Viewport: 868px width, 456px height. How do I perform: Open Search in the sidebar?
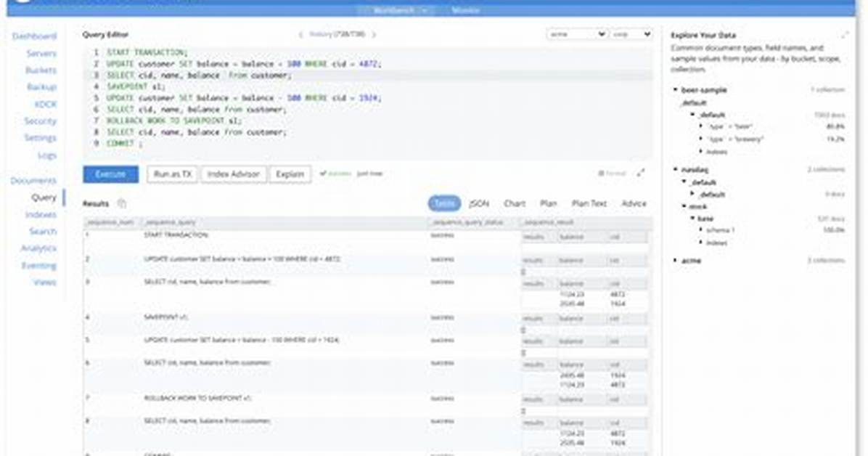(x=43, y=231)
